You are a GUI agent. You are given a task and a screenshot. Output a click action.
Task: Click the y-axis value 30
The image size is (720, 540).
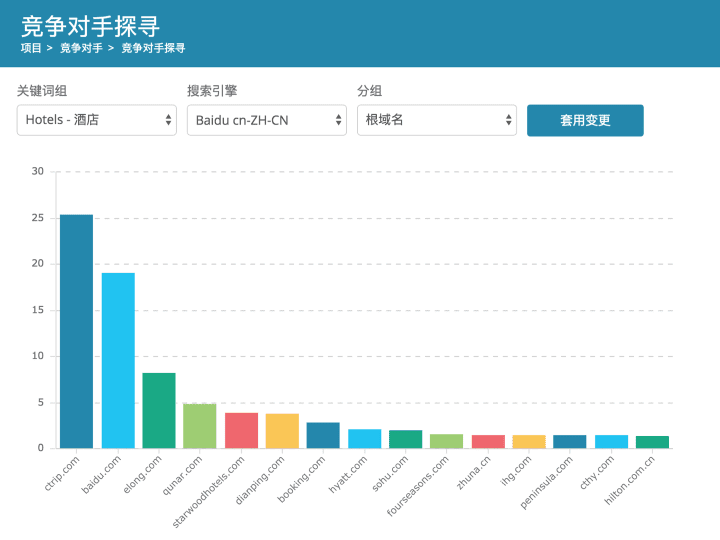38,171
